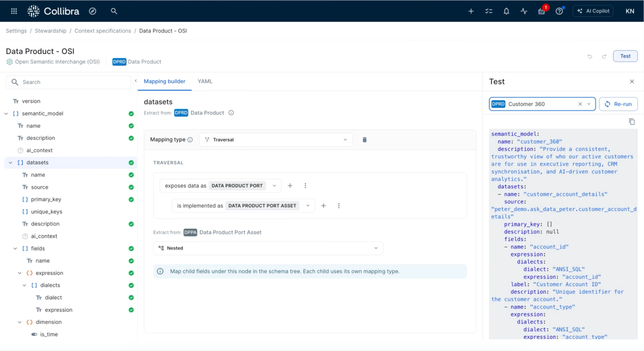Collapse the datasets tree node

(x=11, y=163)
